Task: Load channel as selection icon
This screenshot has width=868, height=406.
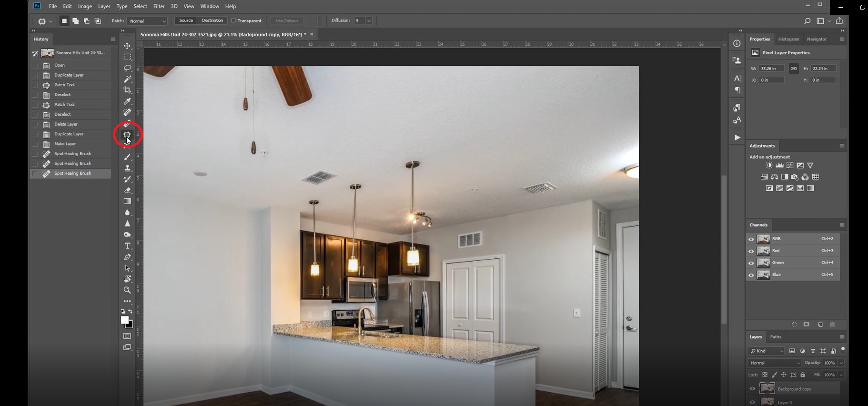Action: [794, 325]
